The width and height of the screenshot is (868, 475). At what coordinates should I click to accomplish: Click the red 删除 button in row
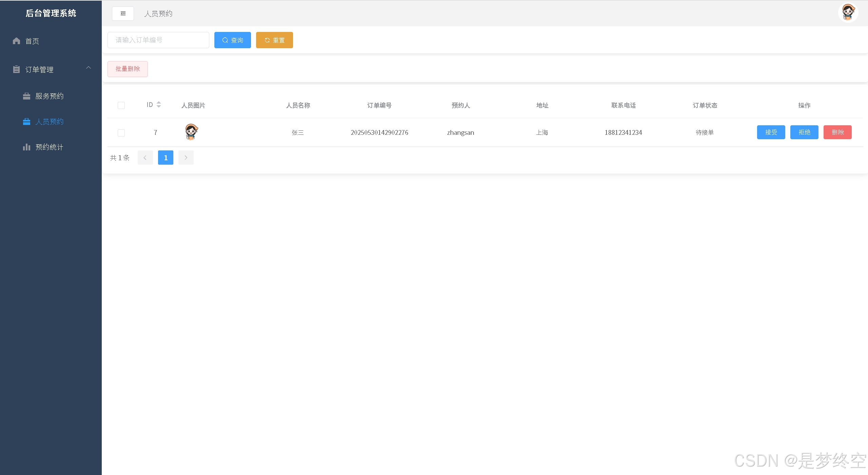[x=837, y=132]
